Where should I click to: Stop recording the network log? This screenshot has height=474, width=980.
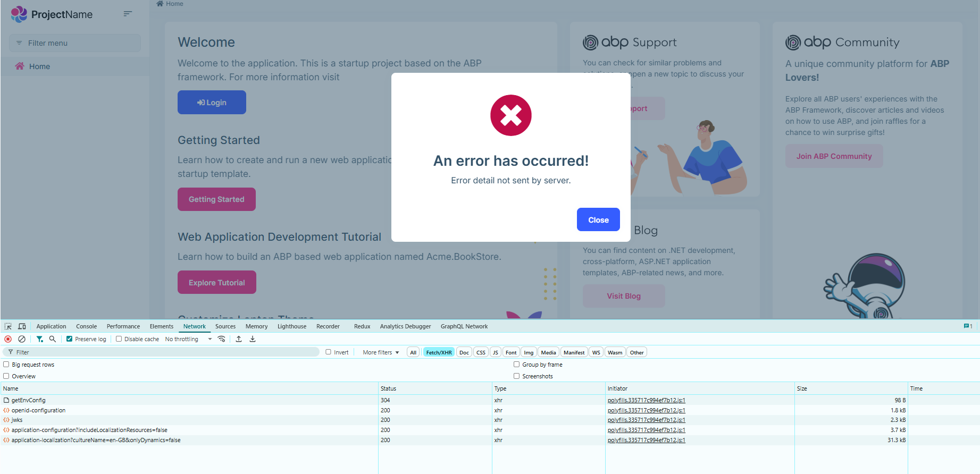(x=8, y=339)
